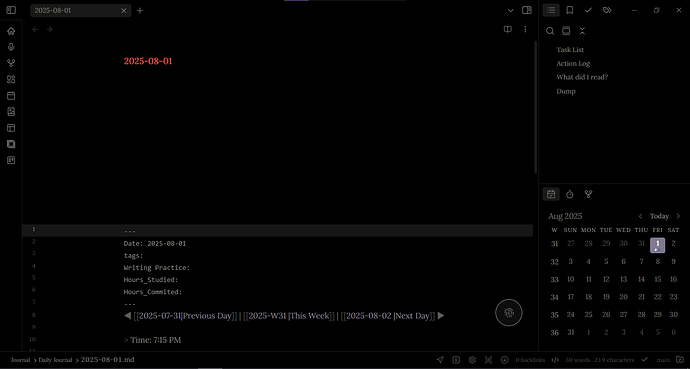The height and width of the screenshot is (369, 690).
Task: Switch to reading view book icon
Action: point(508,29)
